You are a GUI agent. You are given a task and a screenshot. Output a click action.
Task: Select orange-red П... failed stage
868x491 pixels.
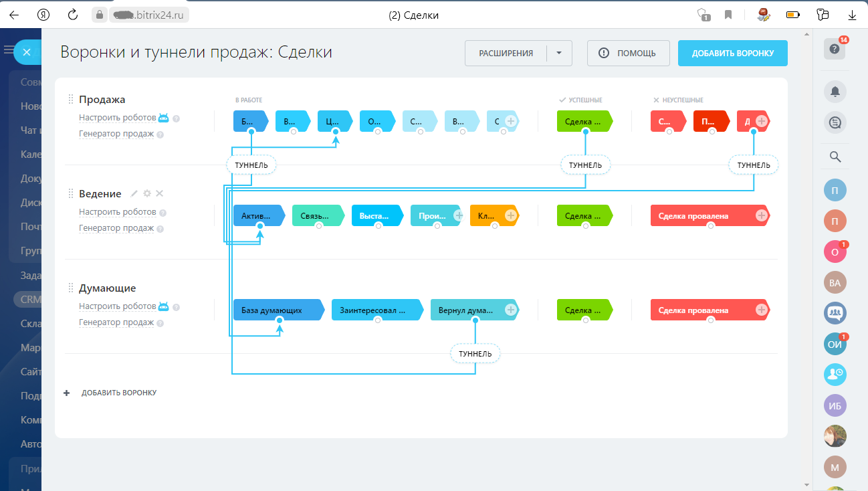pos(712,121)
